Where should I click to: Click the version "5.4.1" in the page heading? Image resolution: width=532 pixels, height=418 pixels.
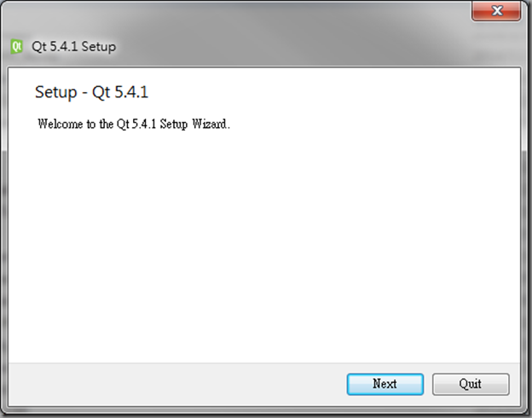pos(131,92)
